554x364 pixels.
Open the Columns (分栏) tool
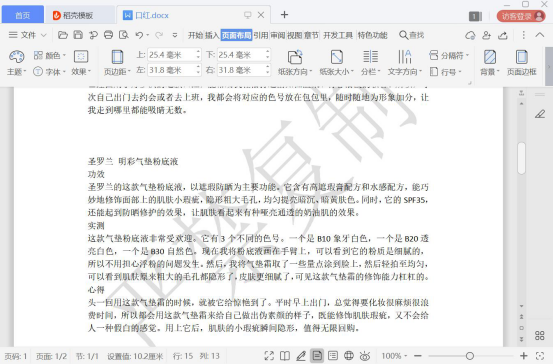370,63
